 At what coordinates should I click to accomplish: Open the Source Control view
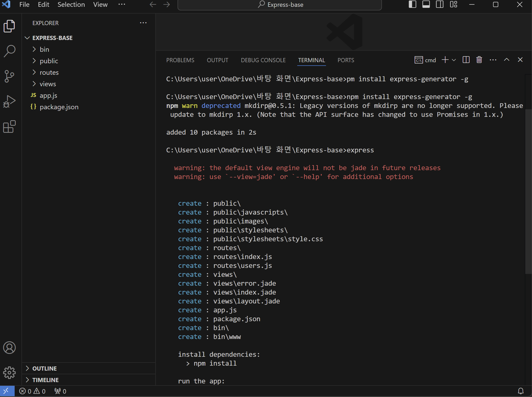click(x=9, y=76)
